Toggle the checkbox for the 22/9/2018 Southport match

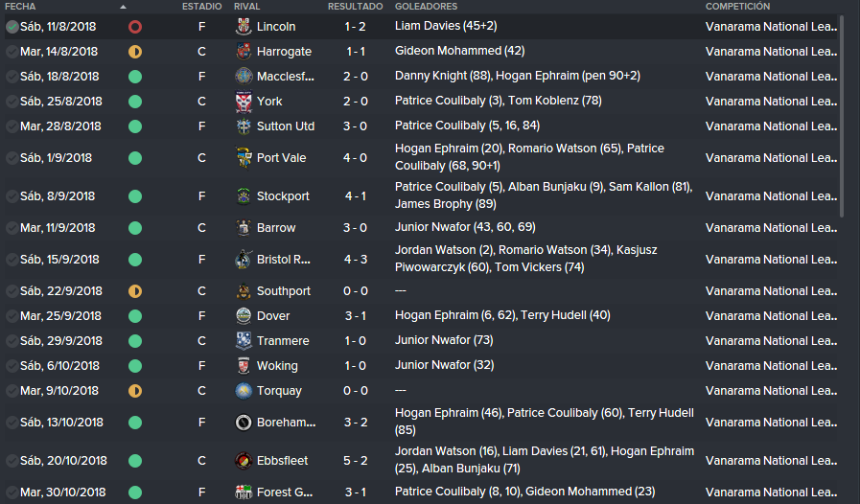click(12, 291)
